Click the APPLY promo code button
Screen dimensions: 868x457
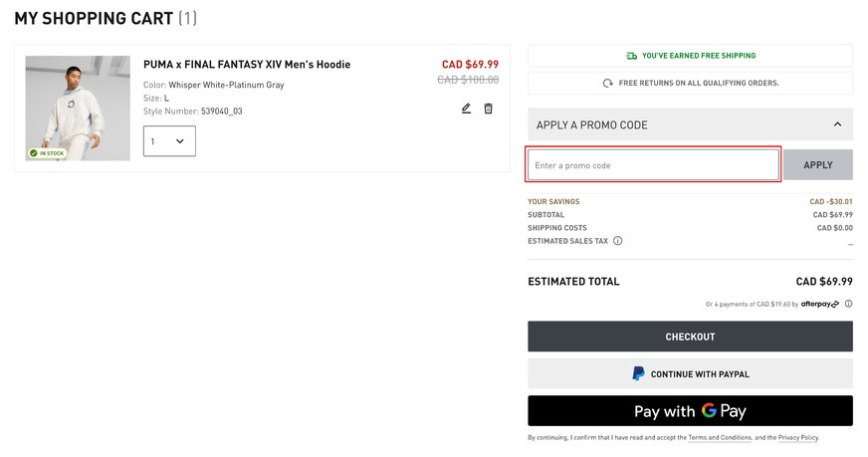click(817, 165)
